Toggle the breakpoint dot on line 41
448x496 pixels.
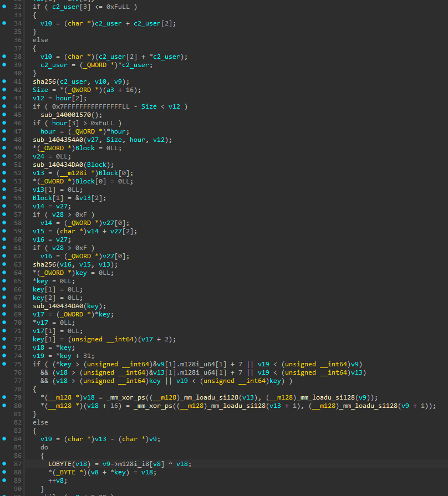tap(5, 81)
